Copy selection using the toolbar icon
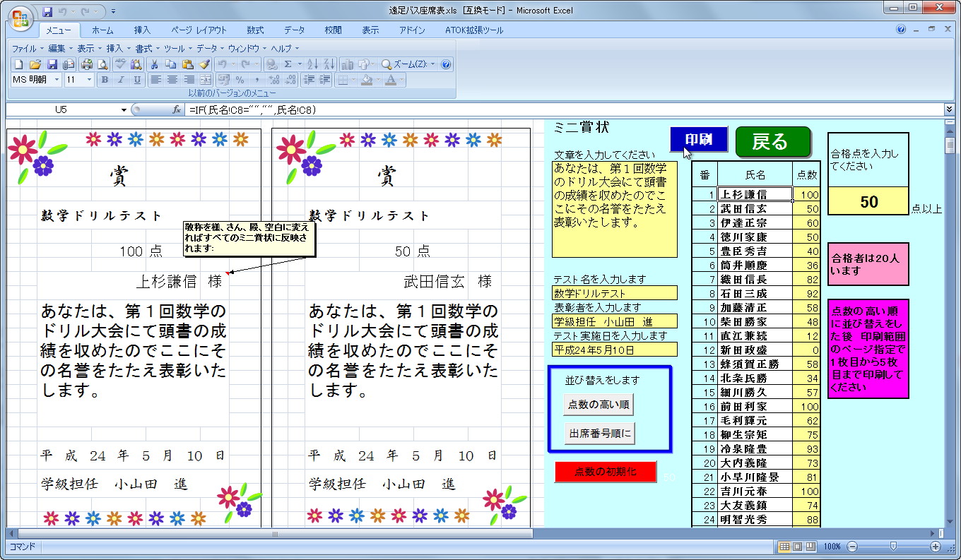Image resolution: width=961 pixels, height=560 pixels. coord(171,64)
